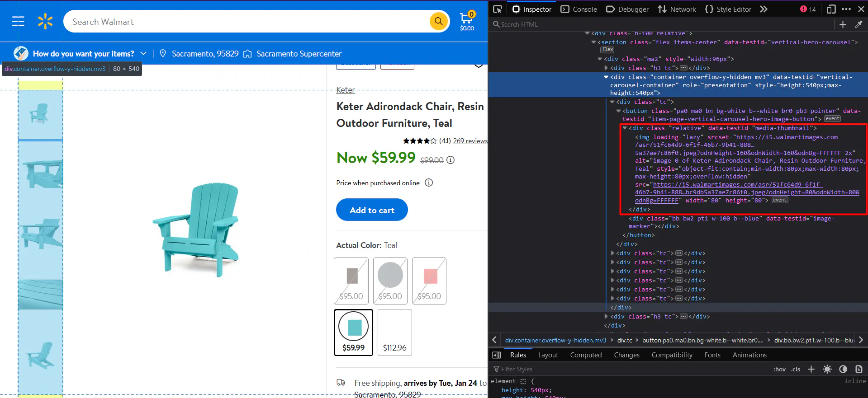Click the flex badge in markup
The image size is (868, 398).
607,50
